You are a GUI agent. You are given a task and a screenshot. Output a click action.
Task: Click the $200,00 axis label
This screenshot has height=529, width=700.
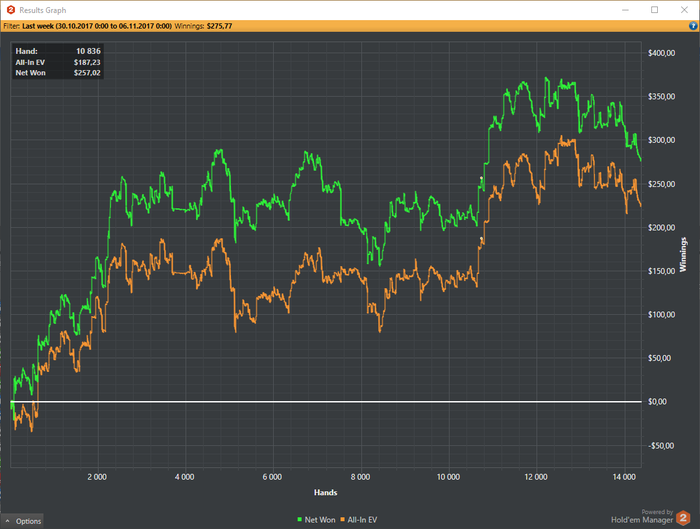tap(662, 228)
